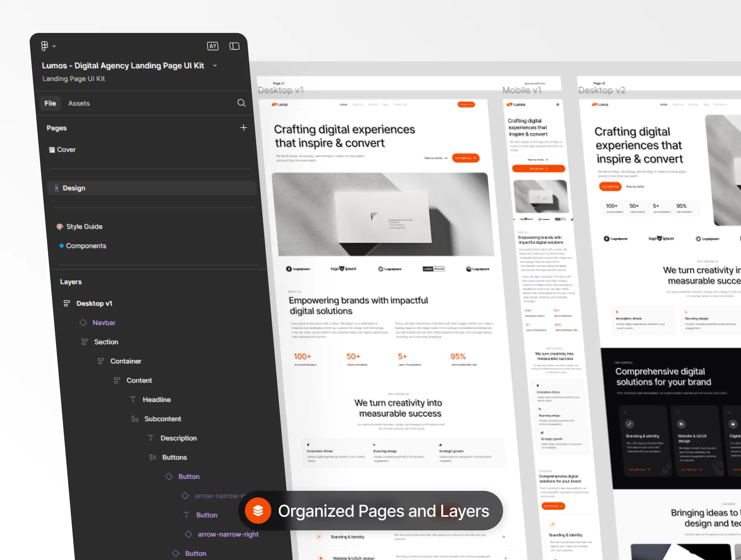Click Desktop v1 'Empowering brands' heading
The image size is (741, 560).
pos(358,306)
